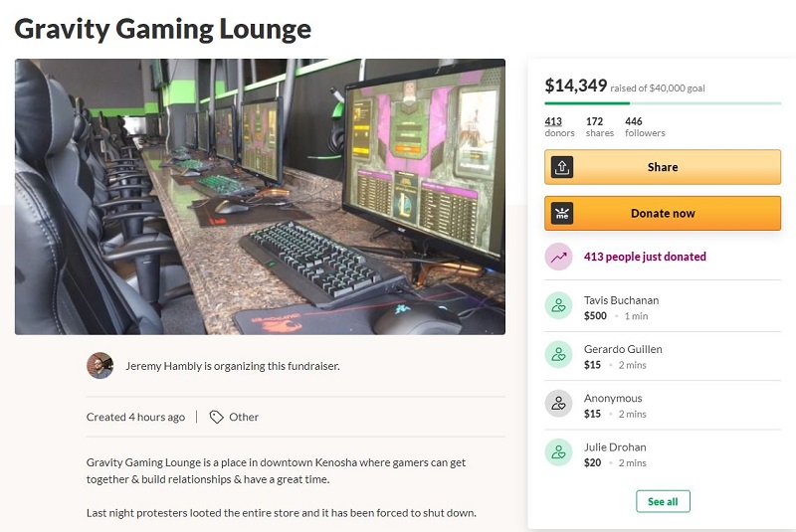
Task: Click the Donate now button
Action: (663, 214)
